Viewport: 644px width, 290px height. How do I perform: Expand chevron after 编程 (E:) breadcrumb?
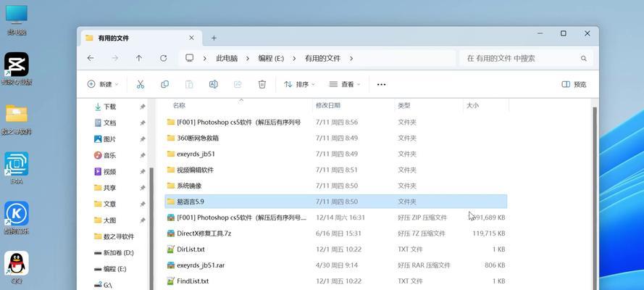pyautogui.click(x=294, y=58)
